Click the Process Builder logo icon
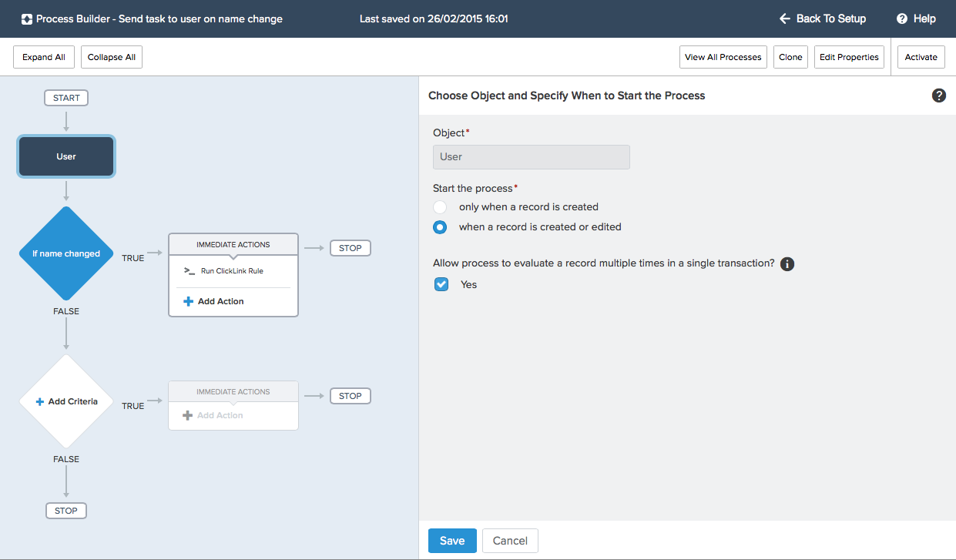The height and width of the screenshot is (560, 956). point(27,18)
